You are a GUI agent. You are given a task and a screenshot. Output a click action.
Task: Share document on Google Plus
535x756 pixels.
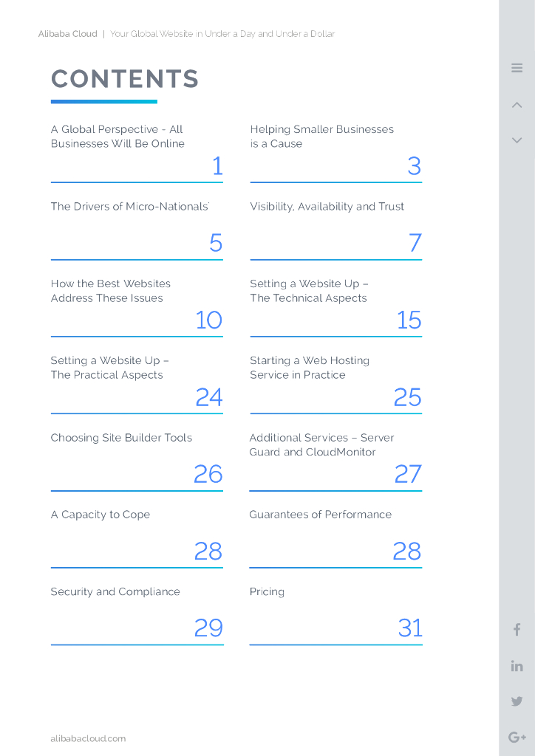point(517,737)
